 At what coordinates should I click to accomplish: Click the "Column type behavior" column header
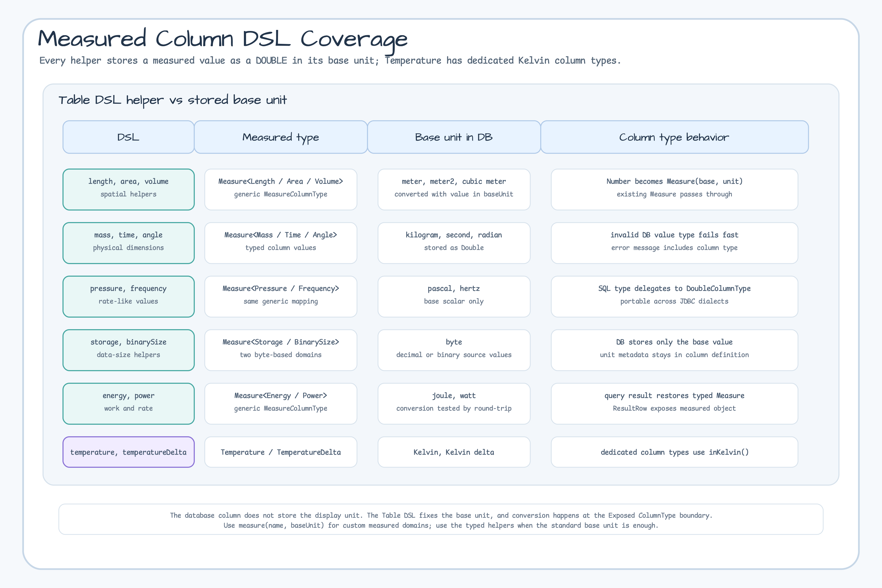pos(674,137)
